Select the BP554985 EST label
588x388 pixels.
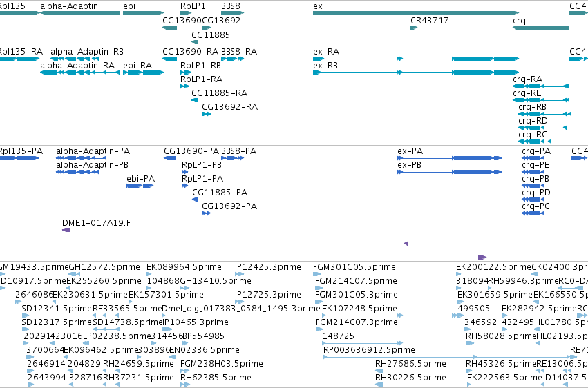[204, 336]
